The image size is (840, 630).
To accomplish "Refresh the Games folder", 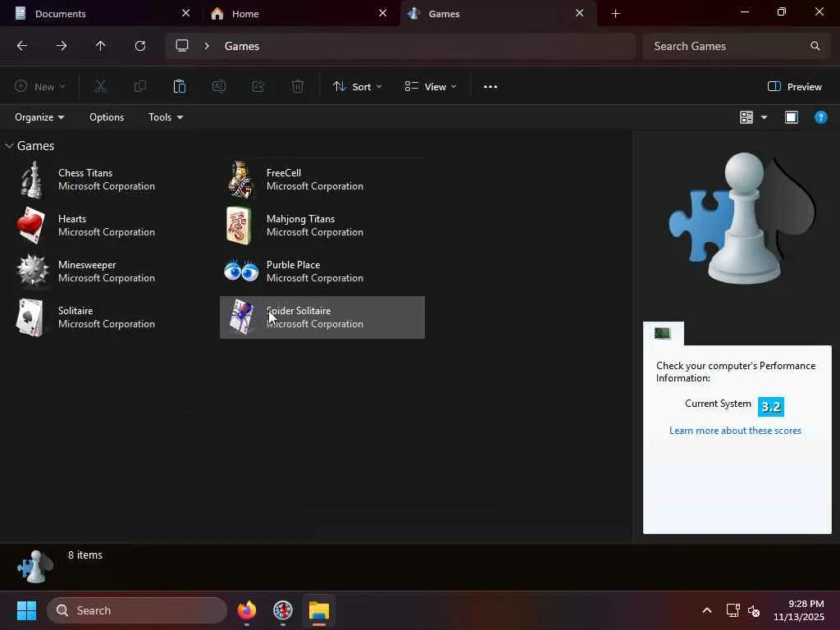I will click(139, 46).
